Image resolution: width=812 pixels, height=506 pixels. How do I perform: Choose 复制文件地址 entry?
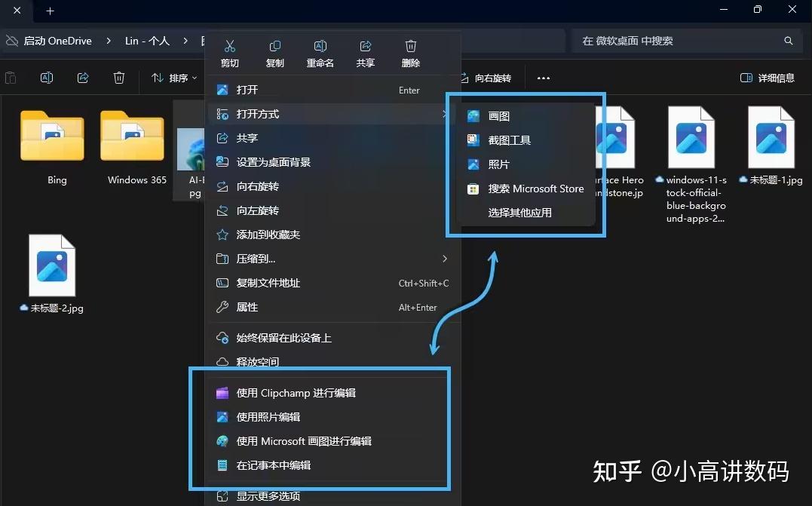[x=332, y=283]
